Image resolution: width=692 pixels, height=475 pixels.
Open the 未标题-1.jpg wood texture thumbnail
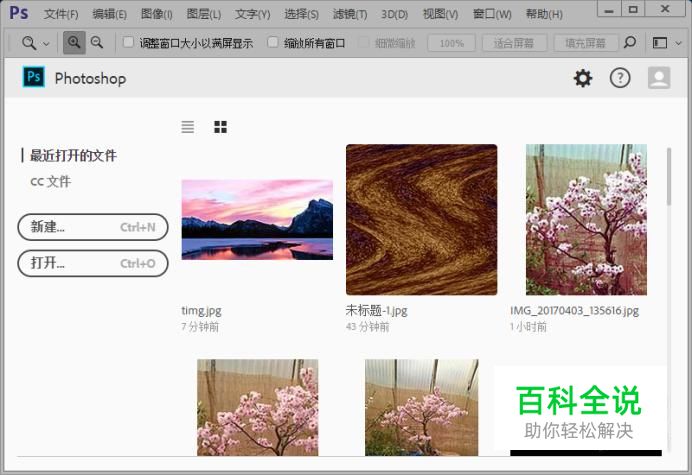(421, 219)
